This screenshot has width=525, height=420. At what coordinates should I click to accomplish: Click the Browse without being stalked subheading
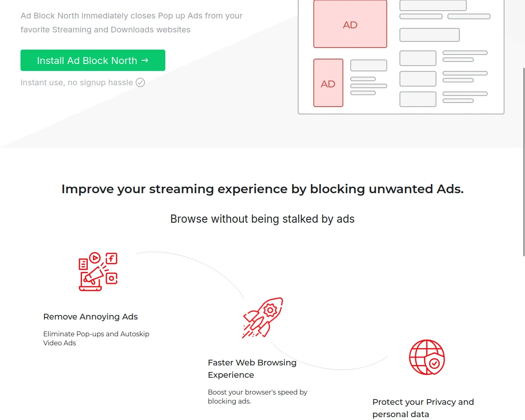[x=262, y=219]
